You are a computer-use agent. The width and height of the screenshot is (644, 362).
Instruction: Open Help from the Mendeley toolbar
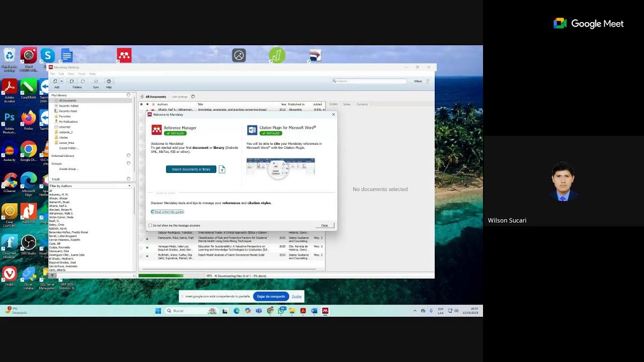(x=109, y=81)
